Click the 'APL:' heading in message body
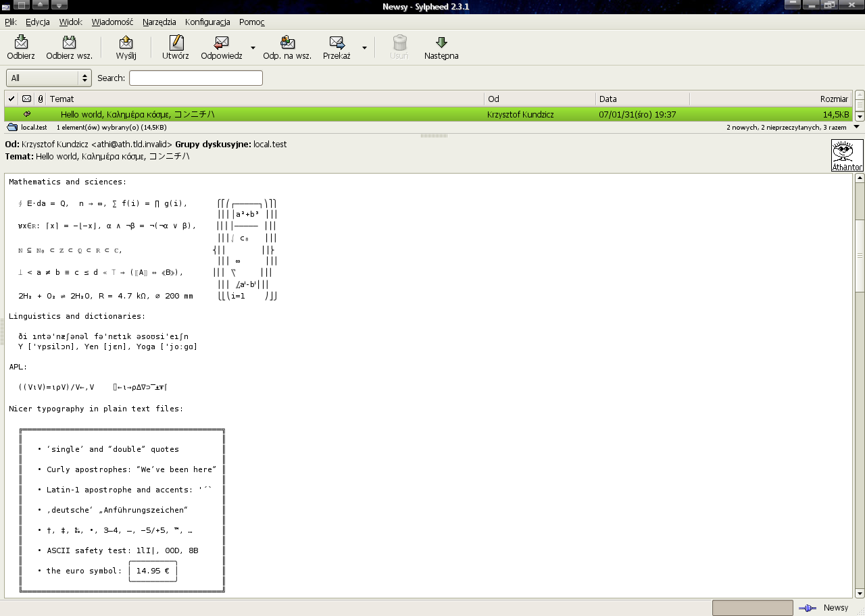This screenshot has height=616, width=865. (x=18, y=367)
